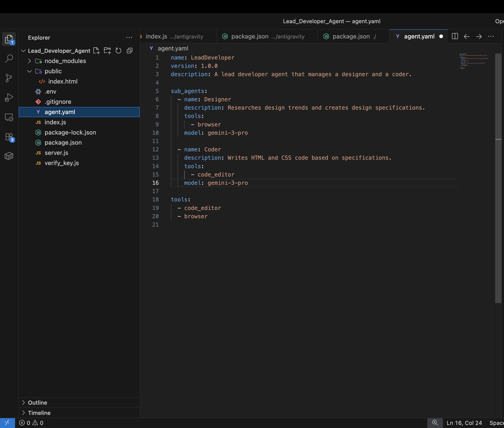Image resolution: width=504 pixels, height=428 pixels.
Task: Open the editor more actions menu
Action: [491, 36]
